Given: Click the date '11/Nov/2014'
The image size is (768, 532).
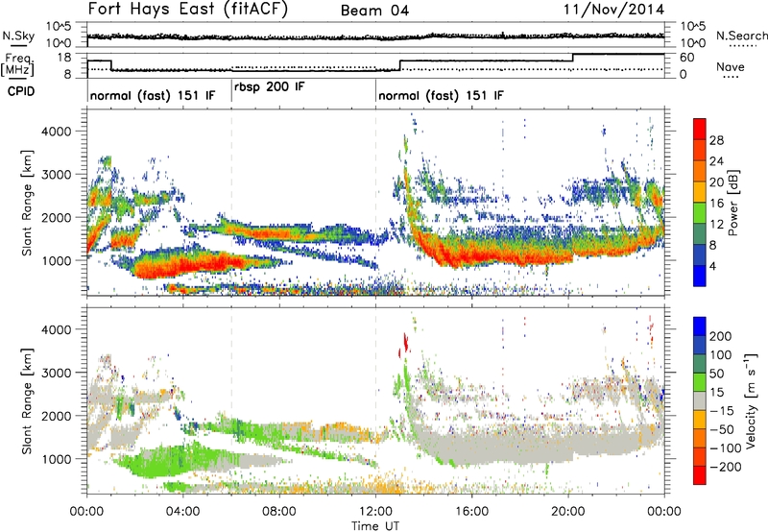Looking at the screenshot, I should [613, 9].
